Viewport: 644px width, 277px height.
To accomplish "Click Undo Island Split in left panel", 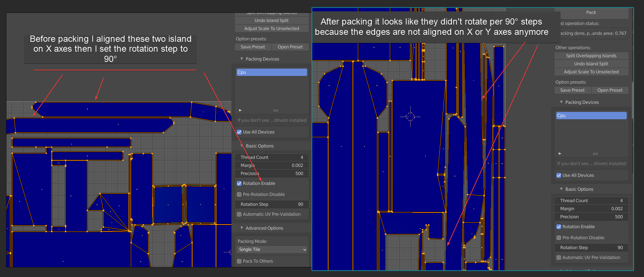I will pyautogui.click(x=271, y=21).
